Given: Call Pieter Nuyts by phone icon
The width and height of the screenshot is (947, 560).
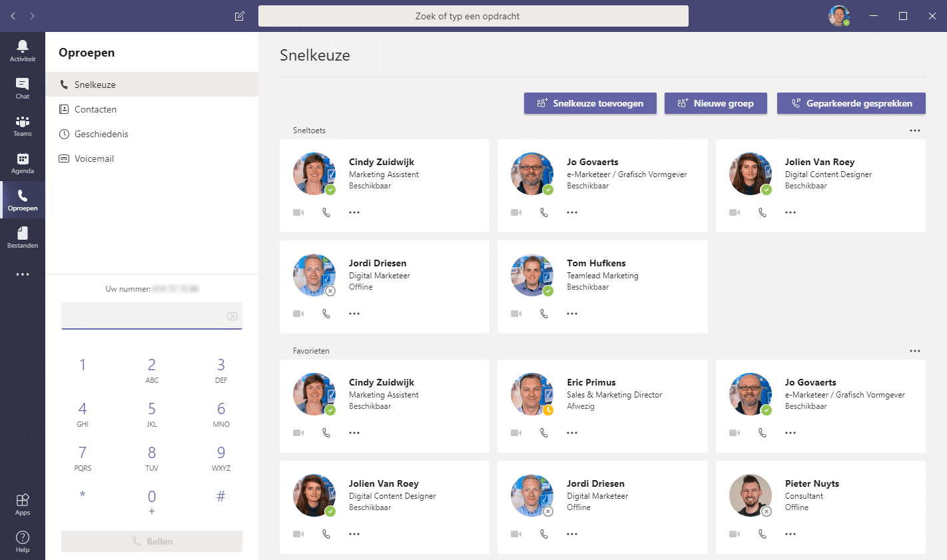Looking at the screenshot, I should point(763,534).
